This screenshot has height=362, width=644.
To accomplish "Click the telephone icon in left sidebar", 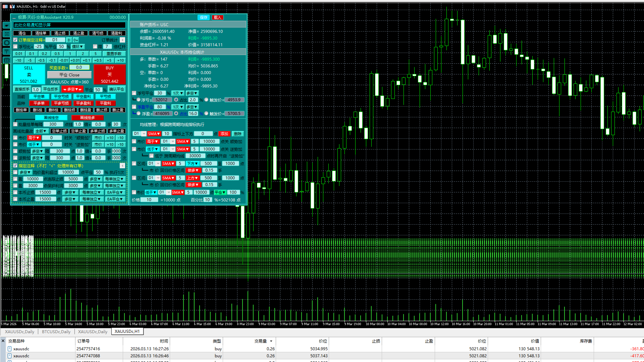I will coord(6,60).
